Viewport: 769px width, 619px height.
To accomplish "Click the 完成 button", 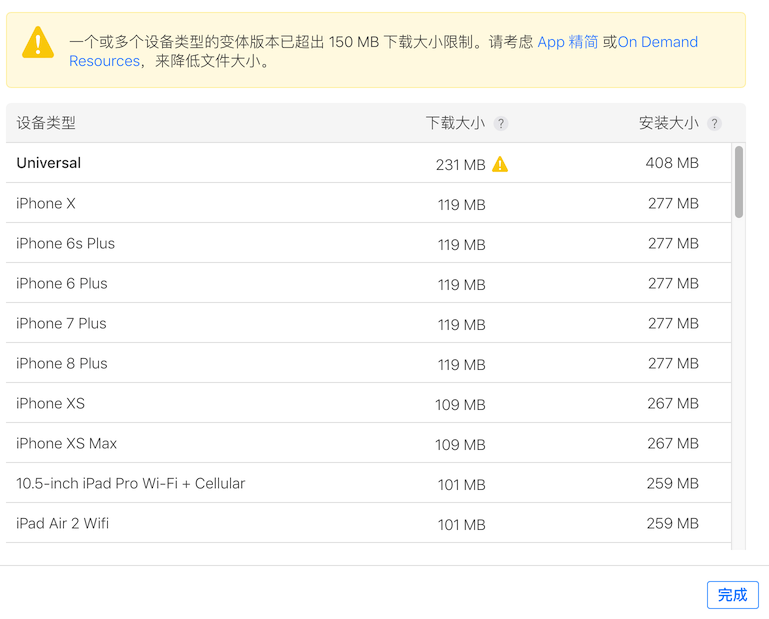I will [x=733, y=595].
